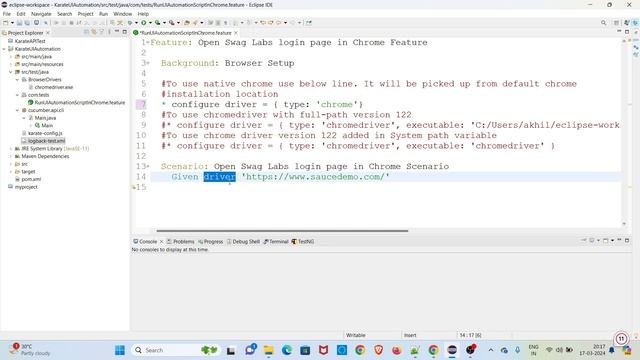Expand the src/main/resources folder
Image resolution: width=640 pixels, height=360 pixels.
coord(11,64)
